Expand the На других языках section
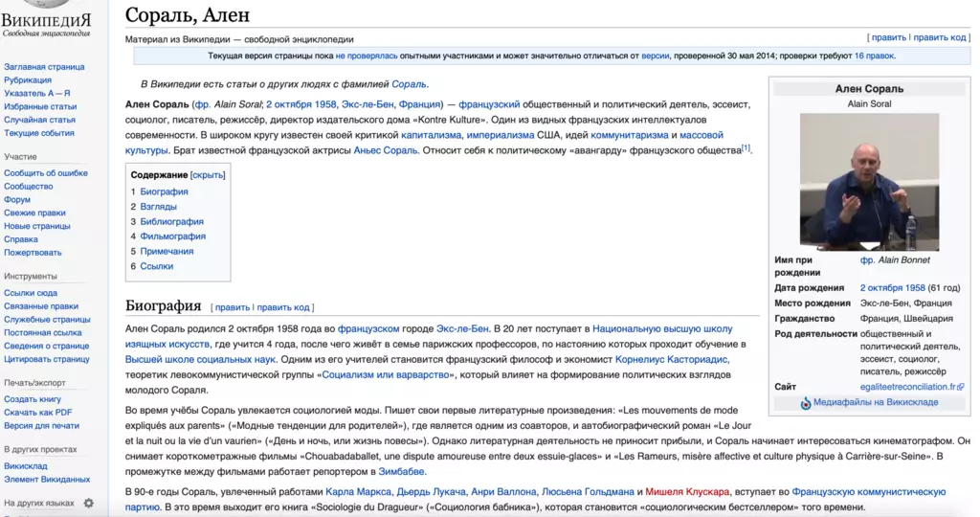 (x=38, y=503)
